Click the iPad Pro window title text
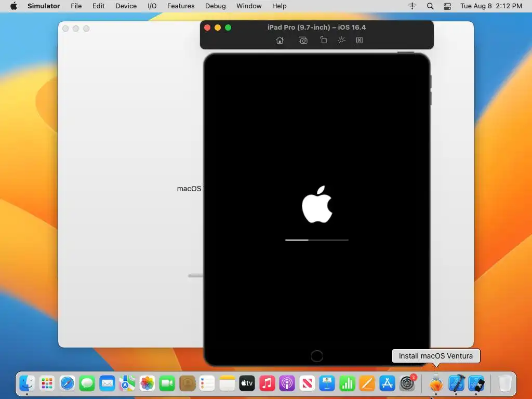The width and height of the screenshot is (532, 399). [316, 28]
